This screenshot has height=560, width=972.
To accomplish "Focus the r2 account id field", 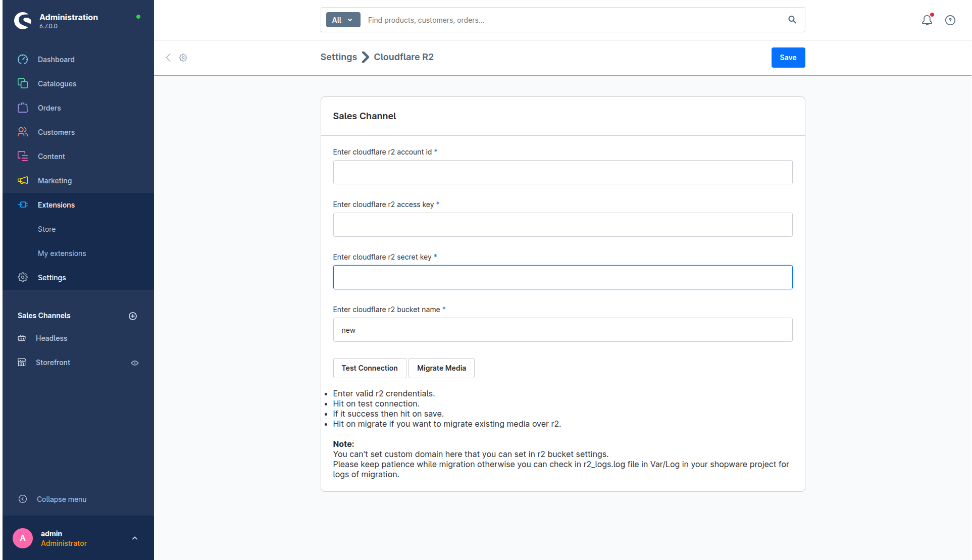I will point(563,172).
